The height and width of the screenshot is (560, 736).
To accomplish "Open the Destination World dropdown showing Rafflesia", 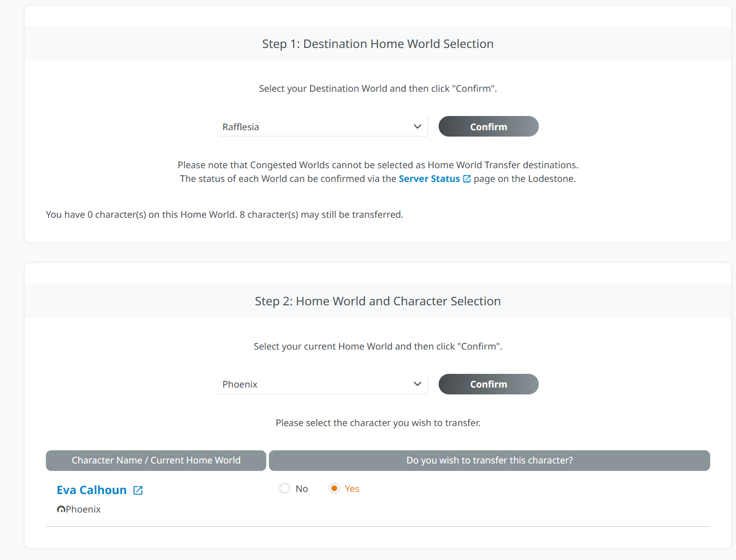I will click(316, 127).
